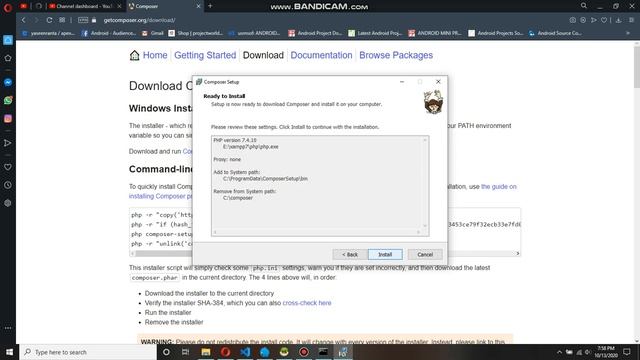The image size is (640, 360).
Task: Open File Explorer from taskbar
Action: 206,352
